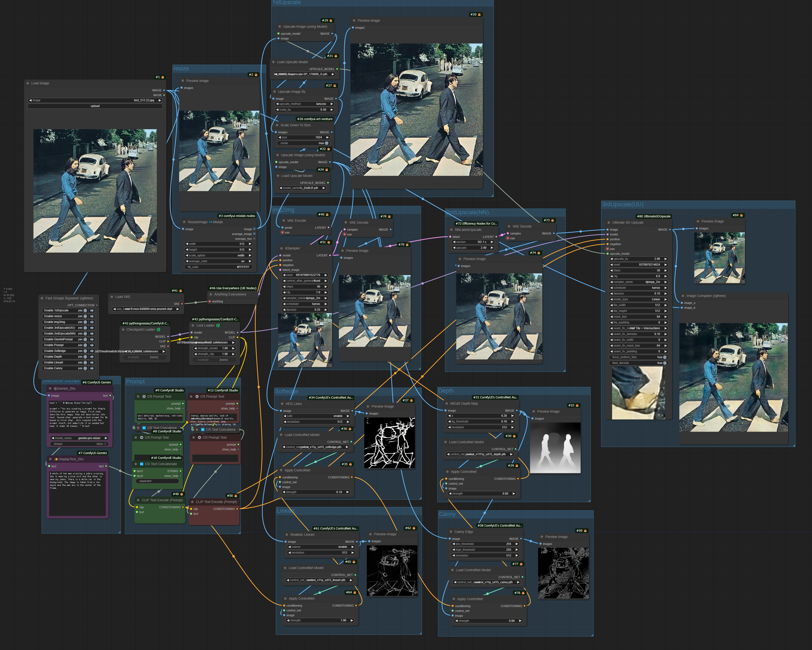The image size is (812, 650).
Task: Click the Gemini_Zho node title icon
Action: point(55,389)
